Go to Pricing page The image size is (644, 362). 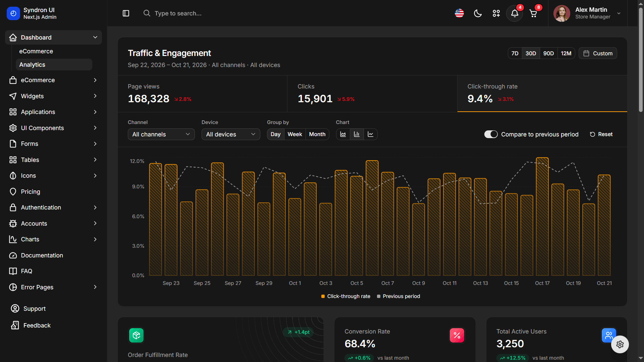point(53,192)
